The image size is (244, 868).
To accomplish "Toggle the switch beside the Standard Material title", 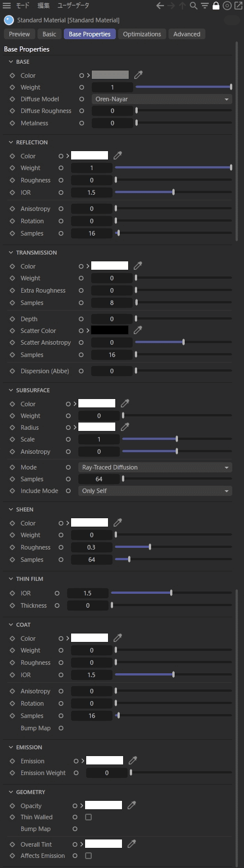I will [x=231, y=20].
